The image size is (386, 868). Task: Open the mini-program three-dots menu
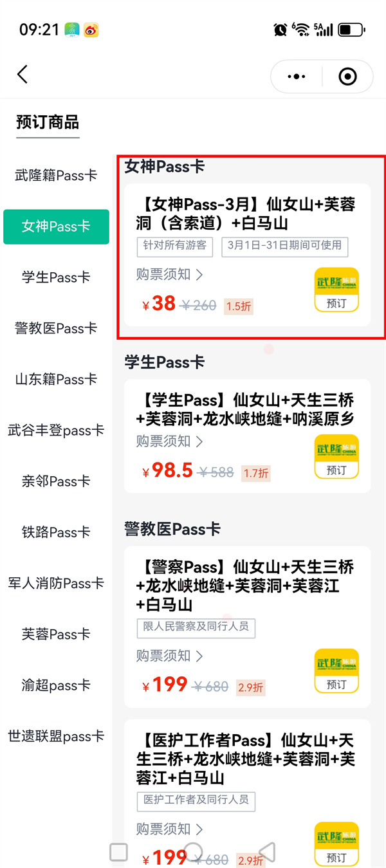click(297, 77)
